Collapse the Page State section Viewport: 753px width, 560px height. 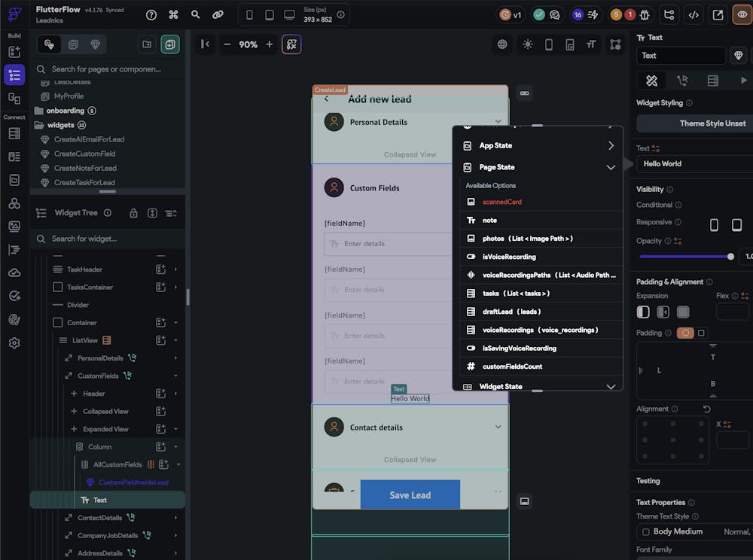point(611,167)
